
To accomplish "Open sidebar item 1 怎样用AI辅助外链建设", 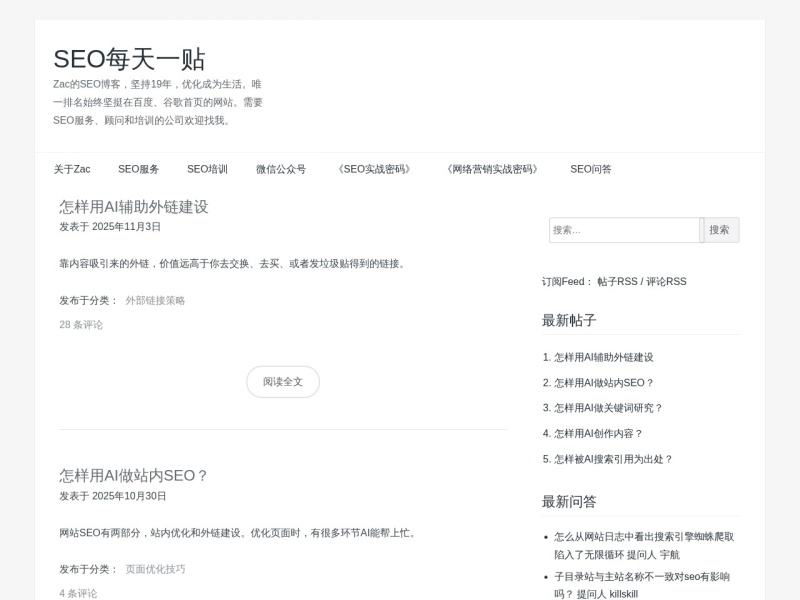I will coord(604,357).
